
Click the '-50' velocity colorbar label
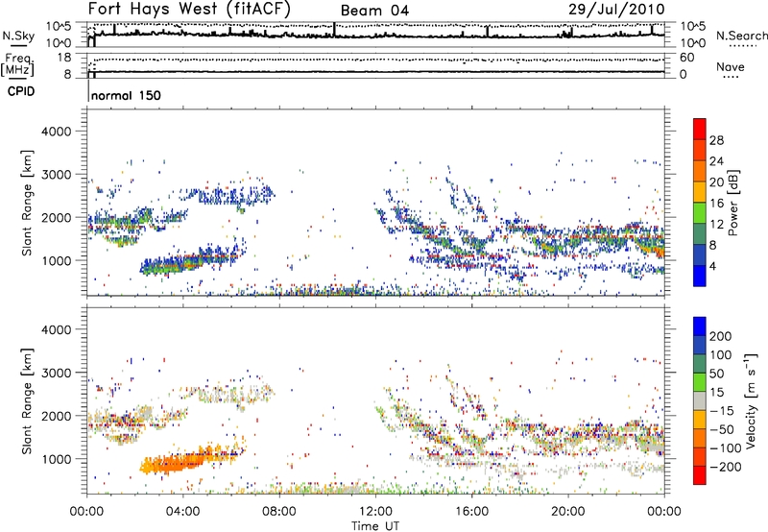(x=722, y=429)
